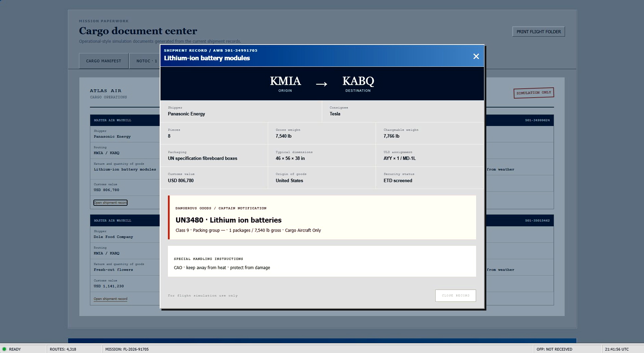Click the Cargo document center heading

point(138,31)
